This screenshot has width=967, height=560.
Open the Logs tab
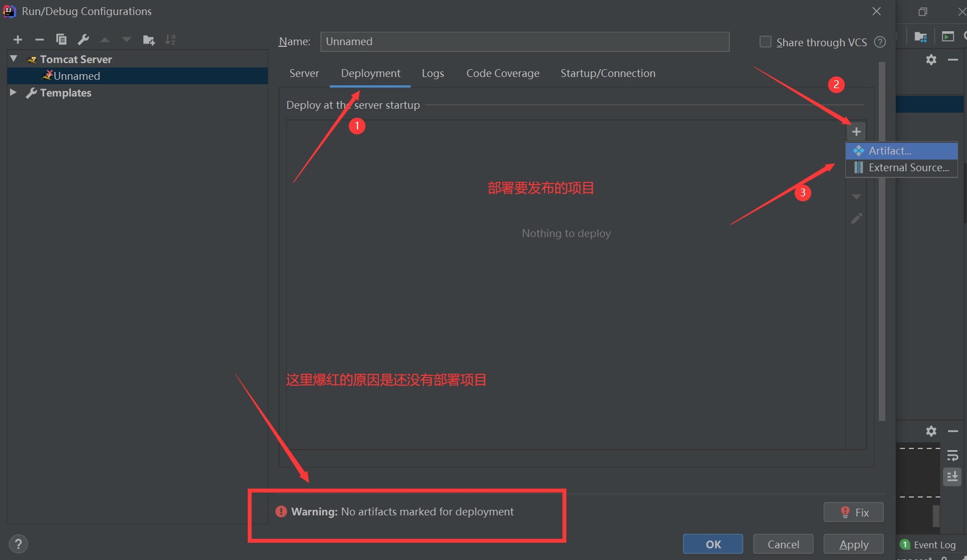[433, 73]
